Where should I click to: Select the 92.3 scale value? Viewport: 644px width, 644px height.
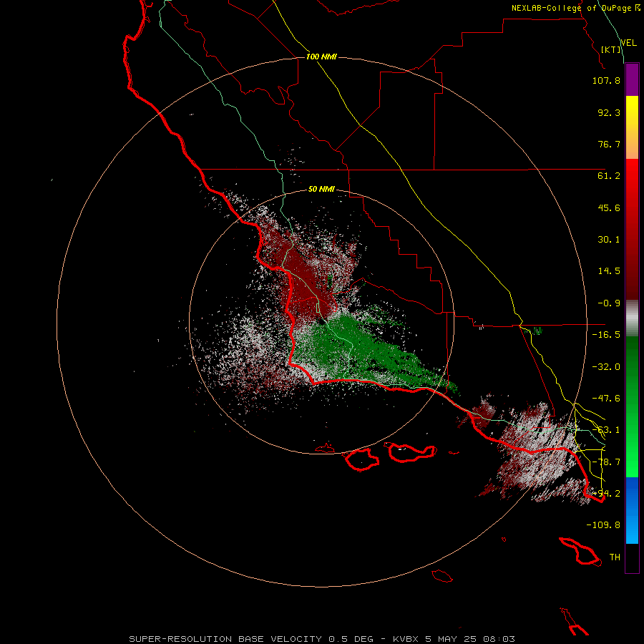[x=609, y=112]
